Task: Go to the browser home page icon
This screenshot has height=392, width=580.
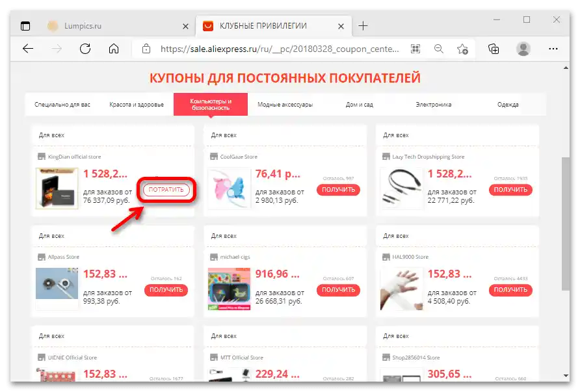Action: 114,49
